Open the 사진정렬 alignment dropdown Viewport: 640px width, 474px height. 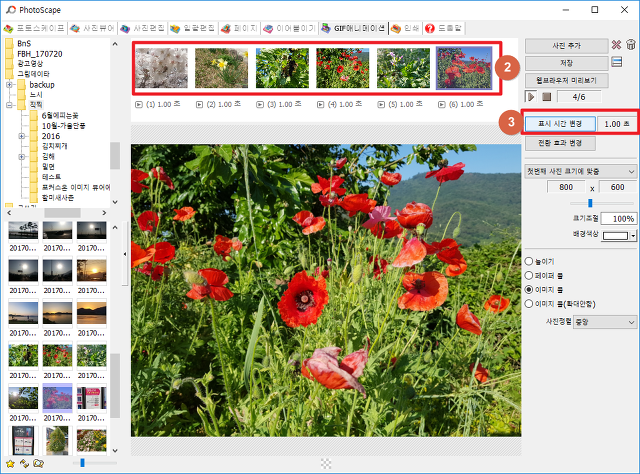click(x=604, y=322)
